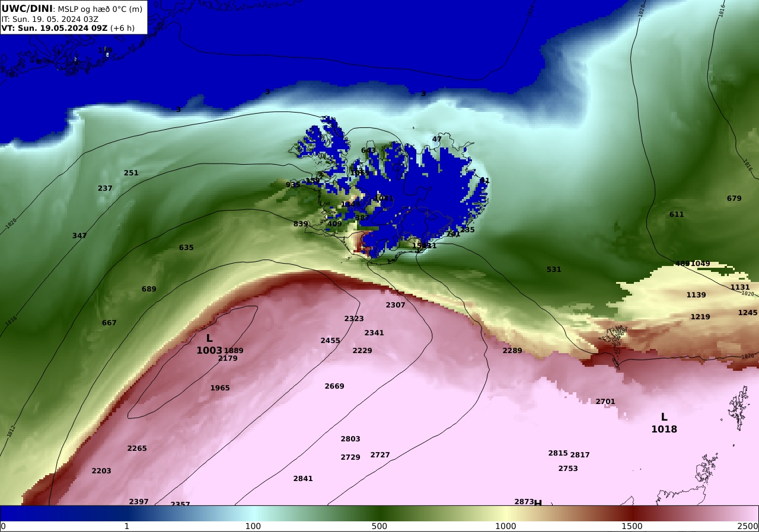This screenshot has height=532, width=759.
Task: Click the value 839 west of Iceland
Action: [x=301, y=224]
